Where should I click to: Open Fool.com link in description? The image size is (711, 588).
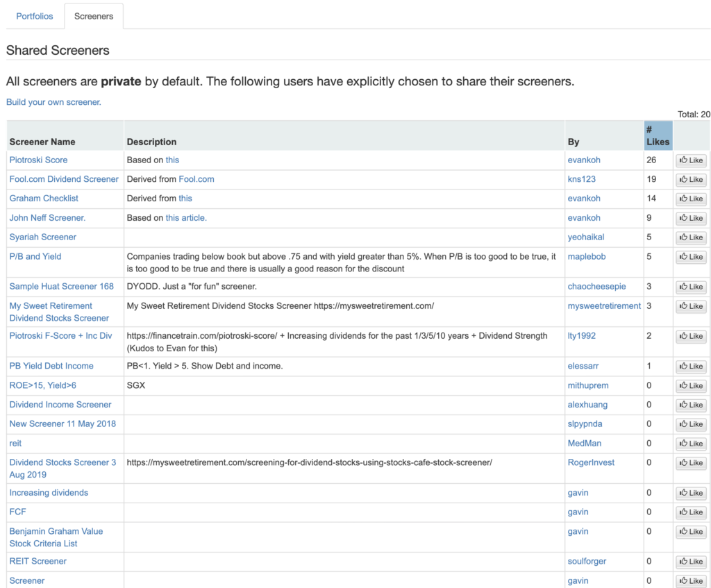click(196, 179)
